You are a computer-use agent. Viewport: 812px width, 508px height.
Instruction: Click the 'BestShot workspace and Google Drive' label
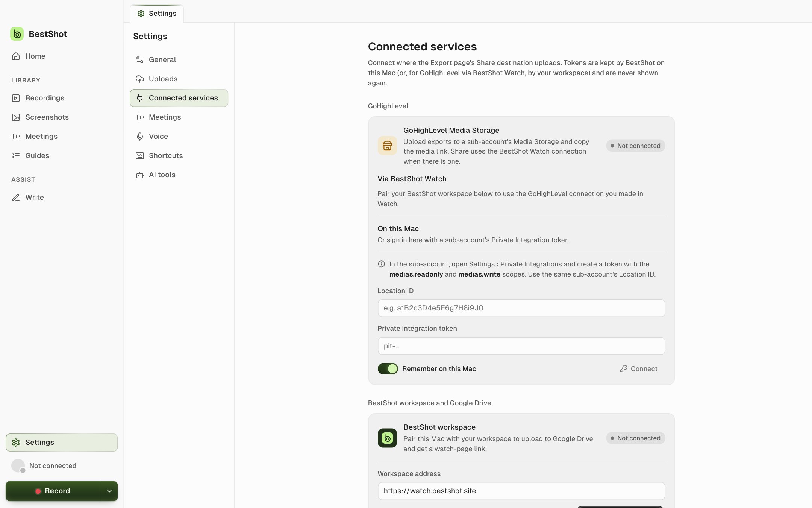click(429, 403)
